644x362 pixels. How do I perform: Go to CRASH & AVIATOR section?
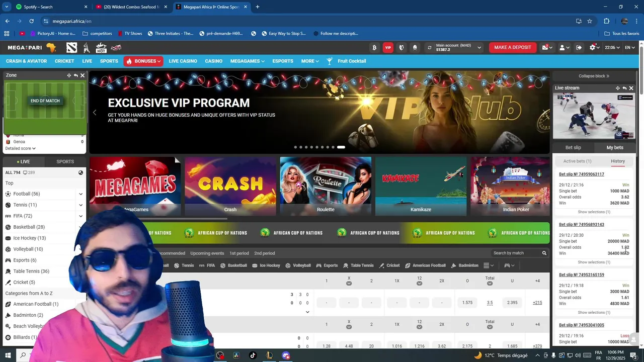click(x=26, y=61)
